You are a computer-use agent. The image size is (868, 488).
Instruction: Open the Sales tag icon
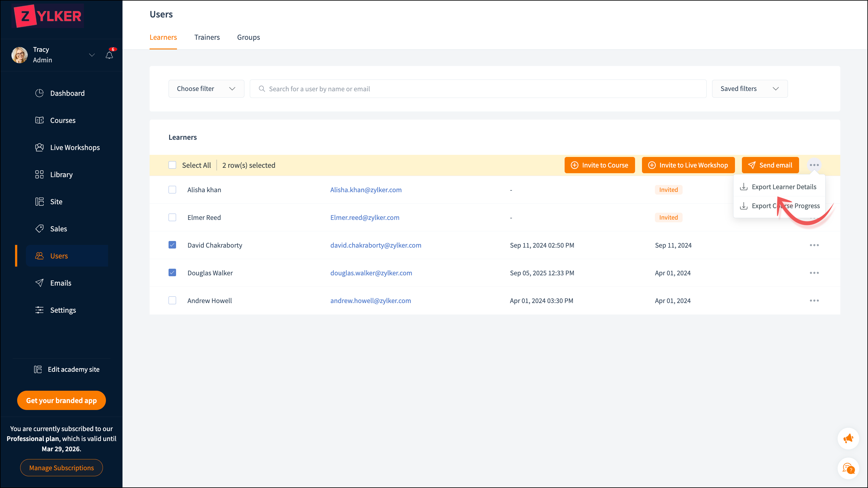pyautogui.click(x=39, y=229)
